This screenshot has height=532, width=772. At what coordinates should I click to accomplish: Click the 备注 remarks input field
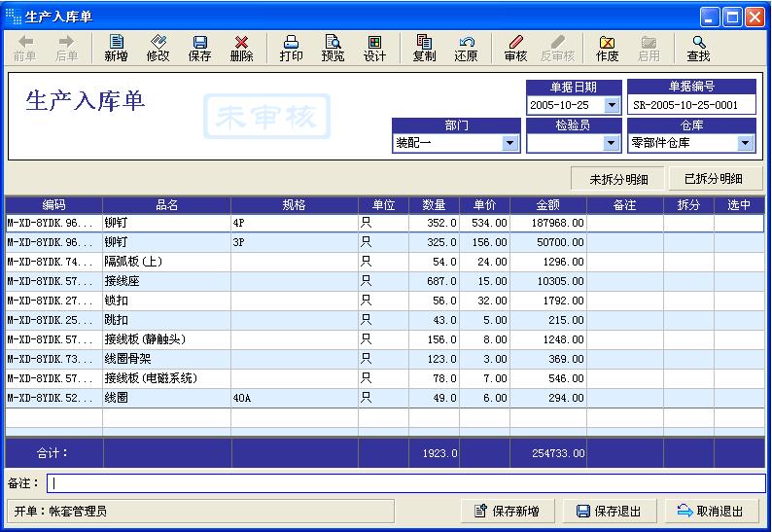coord(405,483)
